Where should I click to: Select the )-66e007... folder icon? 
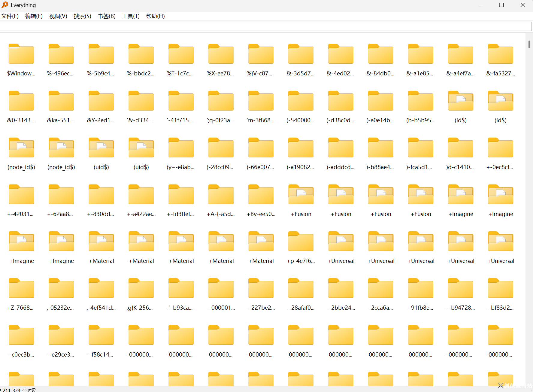coord(261,148)
